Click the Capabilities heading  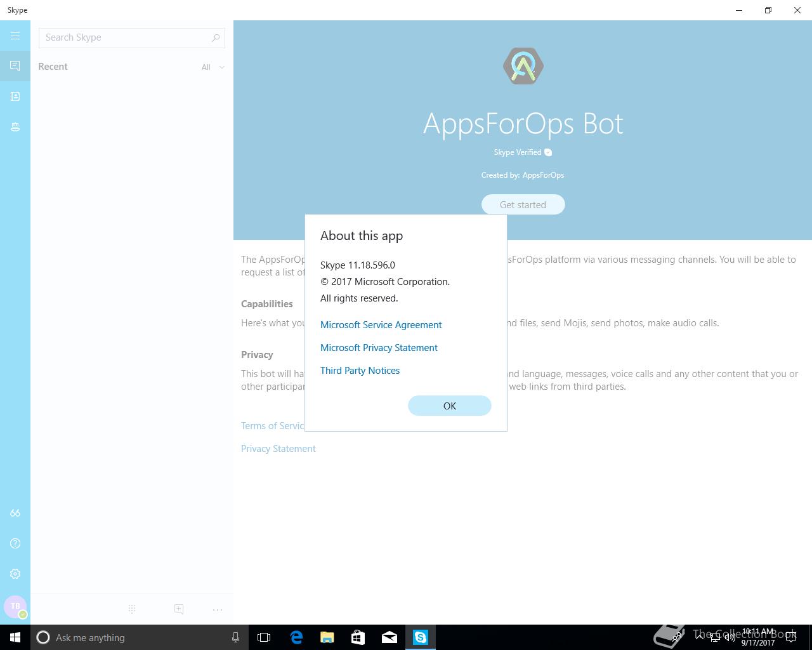coord(267,304)
